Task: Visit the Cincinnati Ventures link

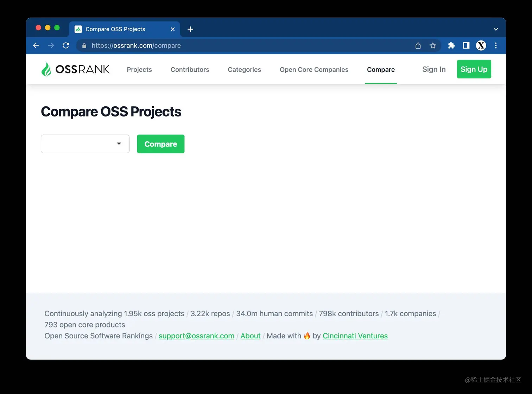Action: [x=355, y=336]
